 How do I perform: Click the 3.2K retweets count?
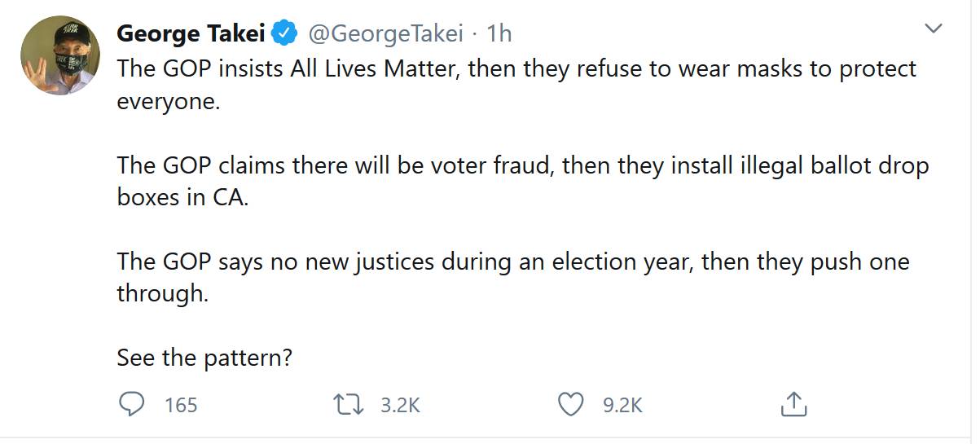(x=401, y=405)
